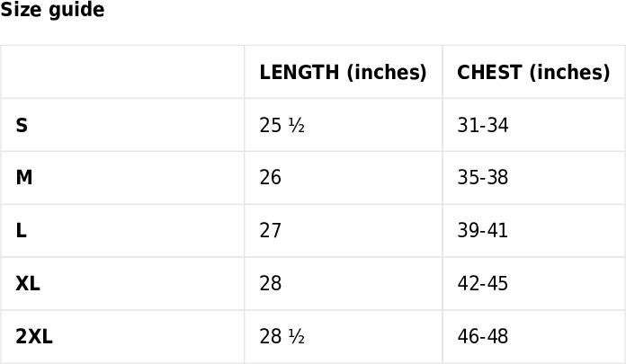
Task: Select the length value 28 for XL
Action: click(271, 283)
